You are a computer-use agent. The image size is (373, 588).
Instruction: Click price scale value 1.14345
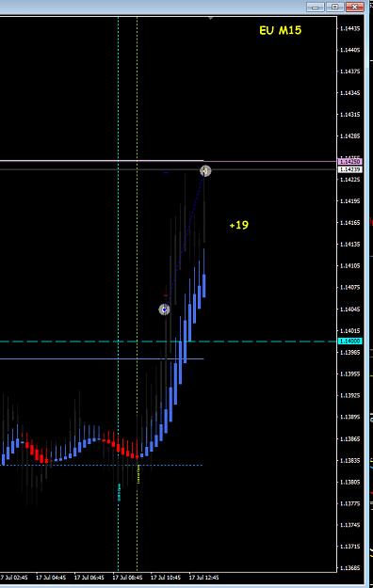[349, 93]
